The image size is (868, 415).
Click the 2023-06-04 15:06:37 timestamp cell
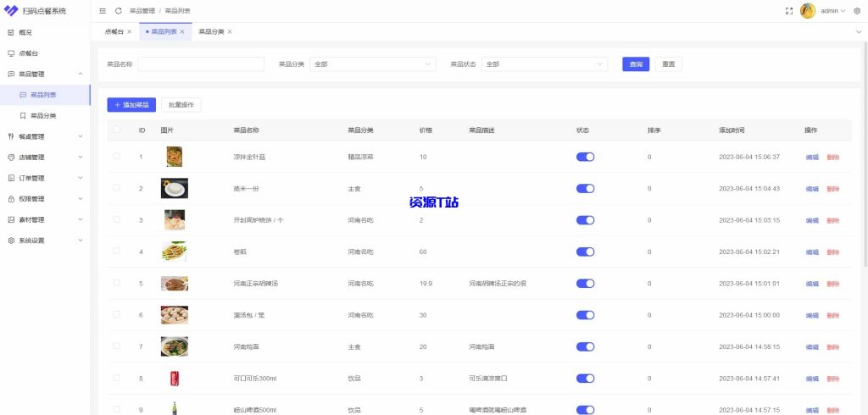tap(749, 158)
